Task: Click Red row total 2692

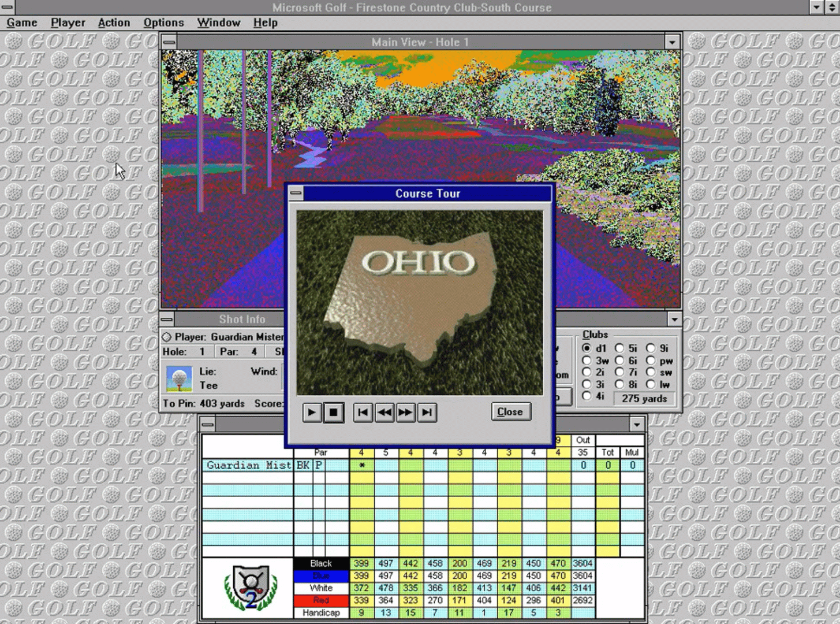Action: [583, 600]
